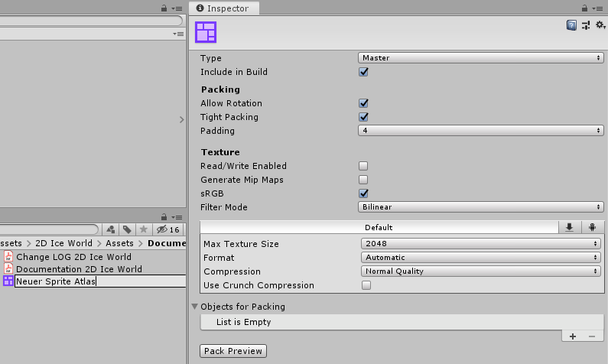Screen dimensions: 608x364
Task: Uncheck the Include in Build checkbox
Action: [364, 72]
